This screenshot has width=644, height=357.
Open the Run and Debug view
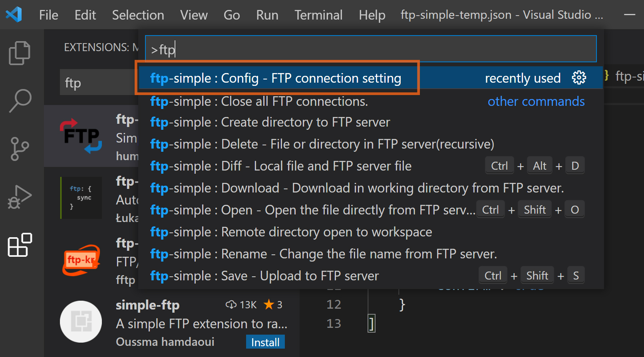pyautogui.click(x=20, y=197)
